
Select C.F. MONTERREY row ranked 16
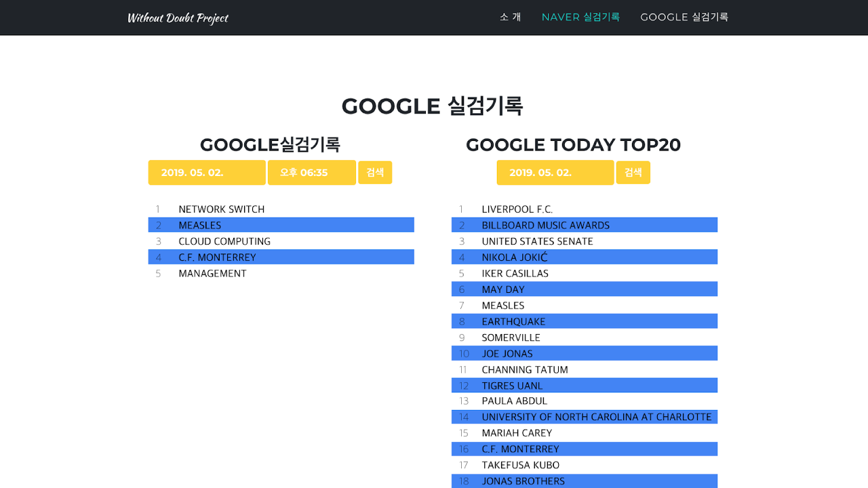pyautogui.click(x=585, y=449)
